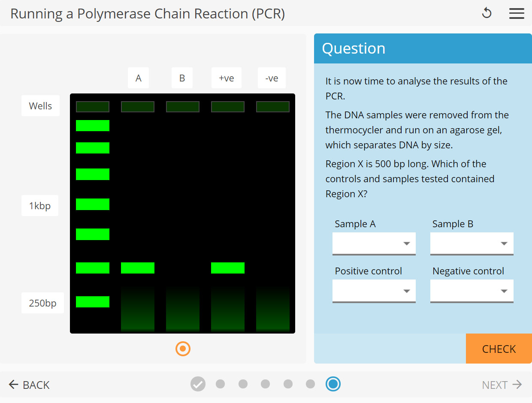The height and width of the screenshot is (403, 532).
Task: Jump to the fourth progress dot
Action: [266, 384]
